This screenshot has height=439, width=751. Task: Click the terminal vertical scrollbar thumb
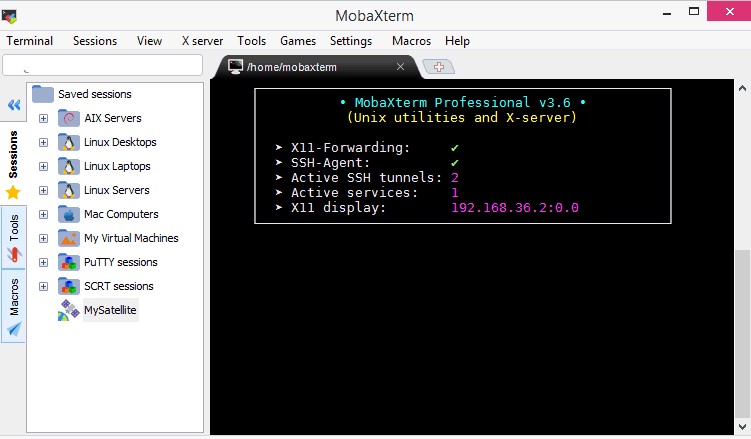point(742,333)
